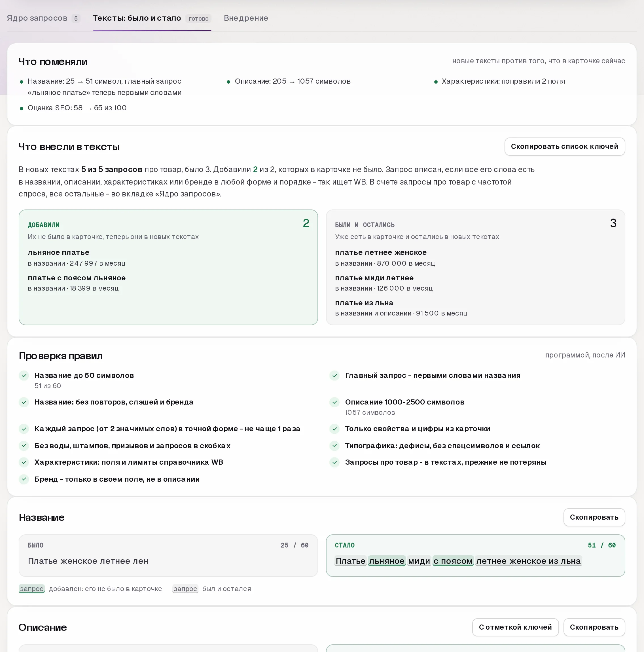
Task: Click «новые тексты против того, что в карточке сейчас»
Action: point(538,61)
